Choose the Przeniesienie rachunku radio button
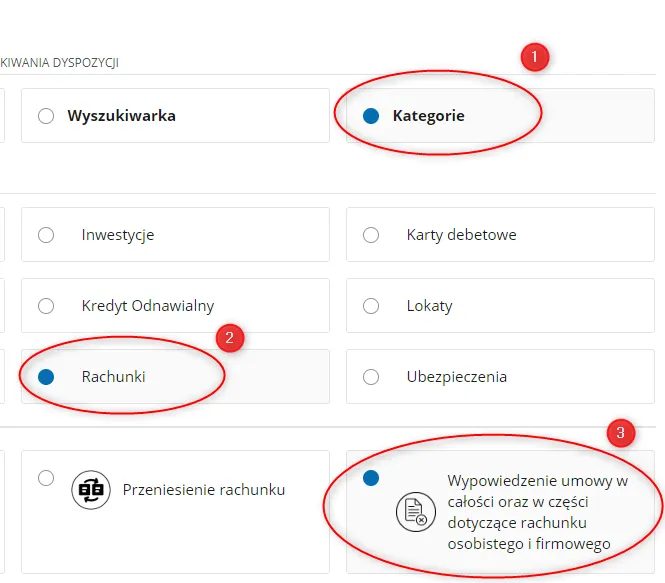 coord(46,478)
